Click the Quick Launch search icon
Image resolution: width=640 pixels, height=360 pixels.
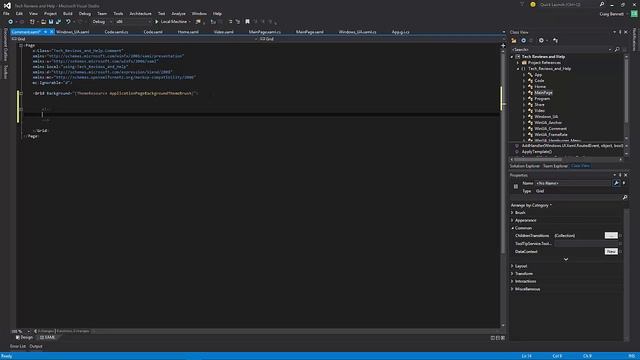point(602,4)
